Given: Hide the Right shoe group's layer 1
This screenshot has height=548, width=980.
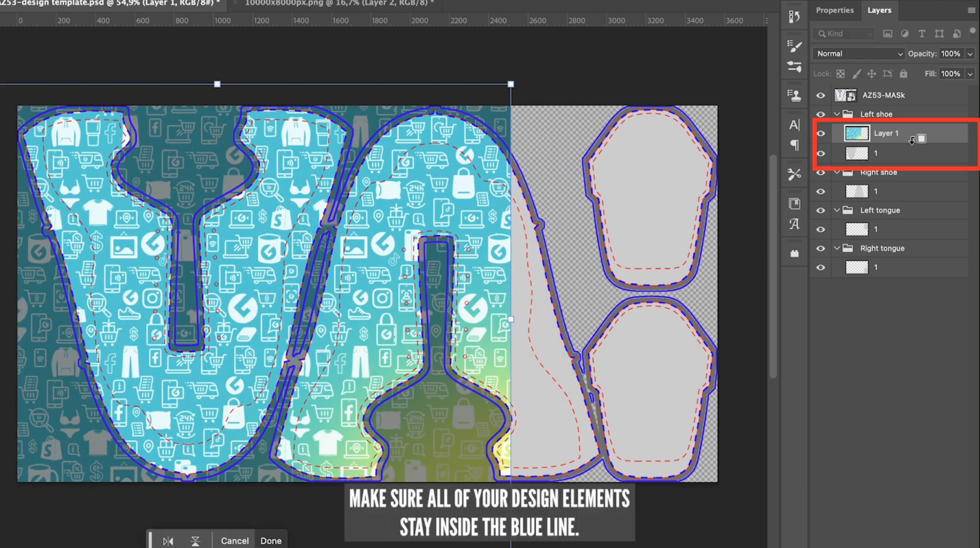Looking at the screenshot, I should (821, 191).
